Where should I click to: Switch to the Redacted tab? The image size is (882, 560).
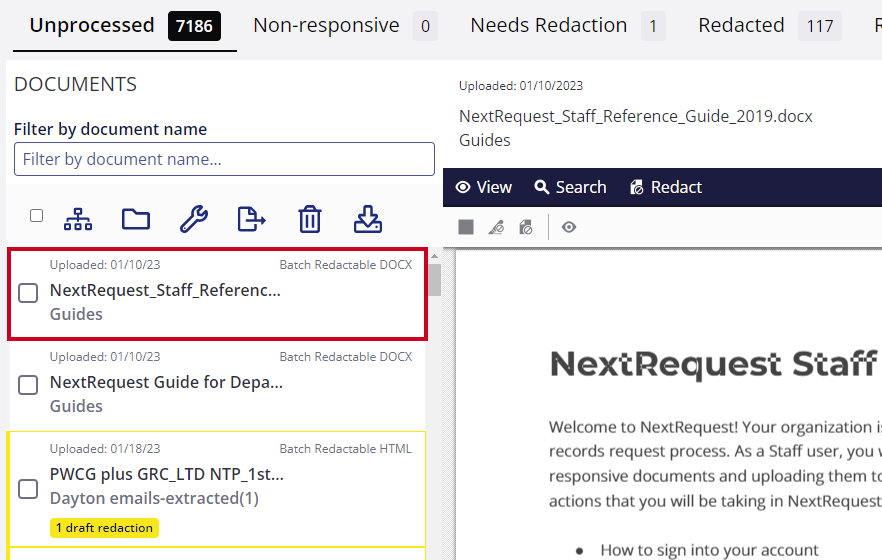(770, 26)
